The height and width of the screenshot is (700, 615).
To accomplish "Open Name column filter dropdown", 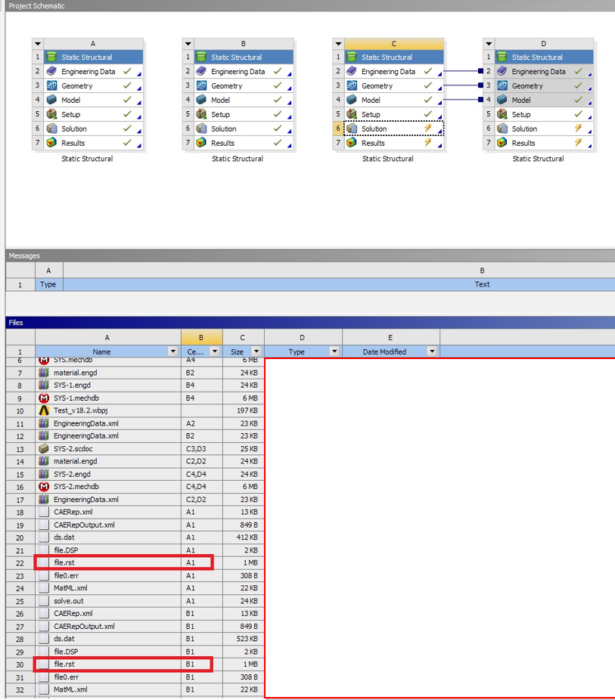I will [x=173, y=352].
